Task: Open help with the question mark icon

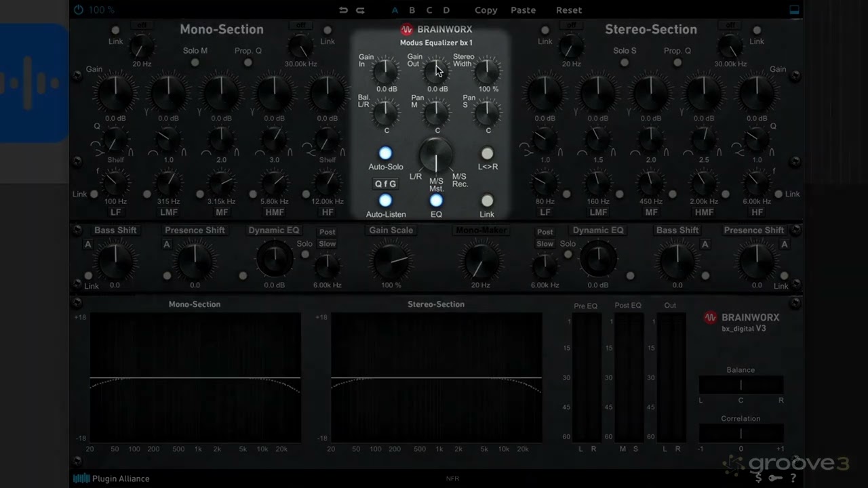Action: point(793,479)
